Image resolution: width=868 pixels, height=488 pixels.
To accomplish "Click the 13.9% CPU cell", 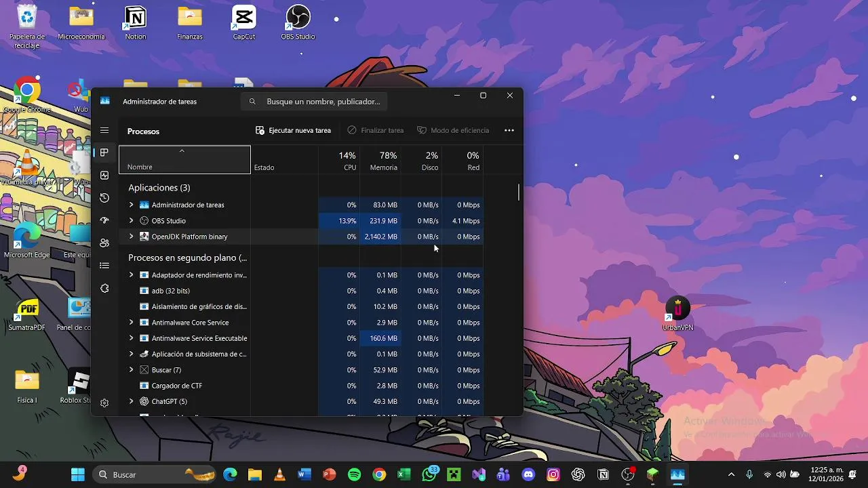I will (x=339, y=221).
